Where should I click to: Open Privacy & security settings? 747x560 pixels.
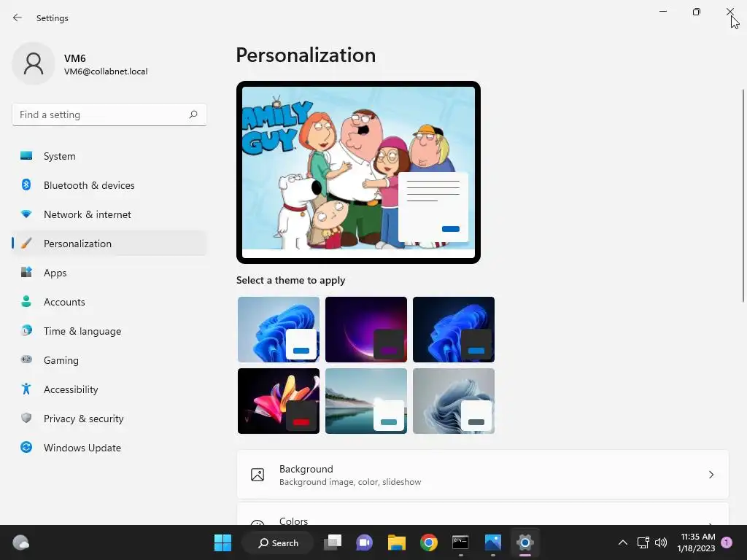coord(109,418)
